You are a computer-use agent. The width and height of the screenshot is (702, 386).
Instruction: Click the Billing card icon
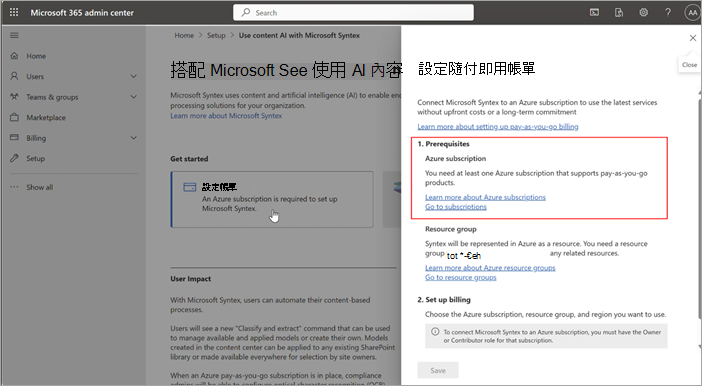14,137
